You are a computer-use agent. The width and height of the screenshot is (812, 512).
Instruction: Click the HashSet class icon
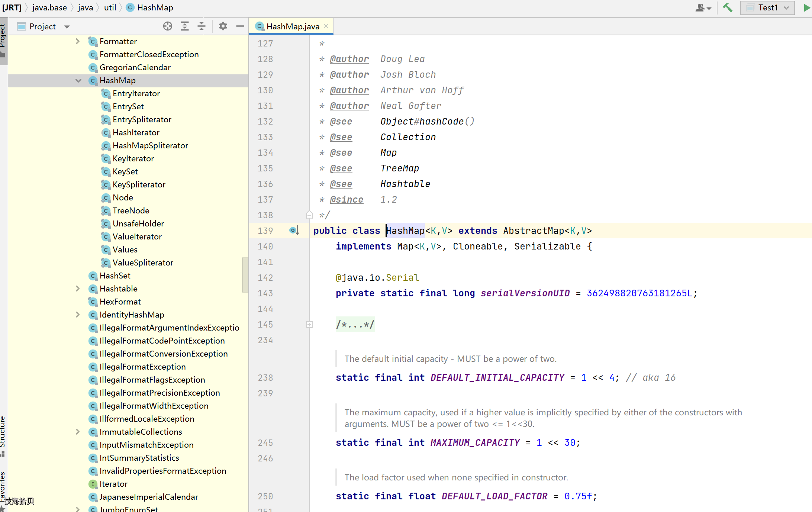[x=93, y=276]
